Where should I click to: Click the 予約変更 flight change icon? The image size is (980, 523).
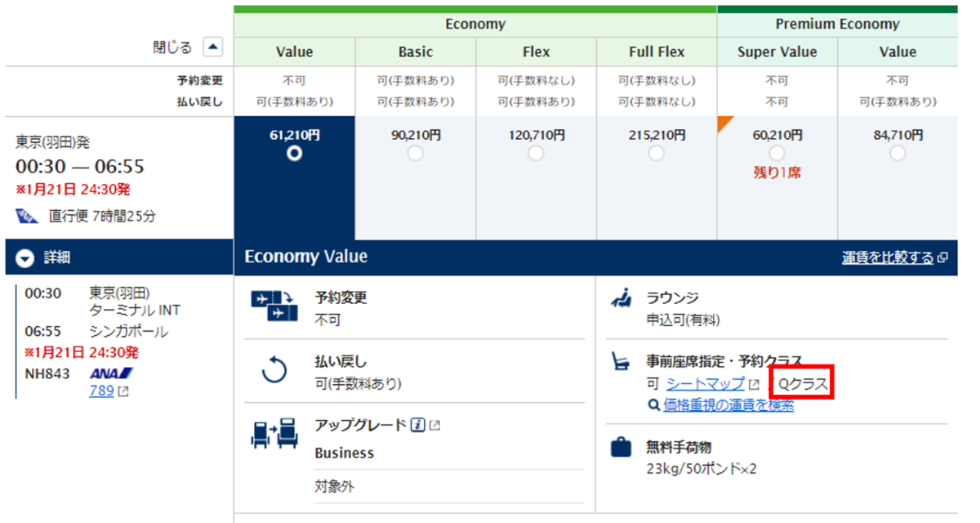click(274, 306)
